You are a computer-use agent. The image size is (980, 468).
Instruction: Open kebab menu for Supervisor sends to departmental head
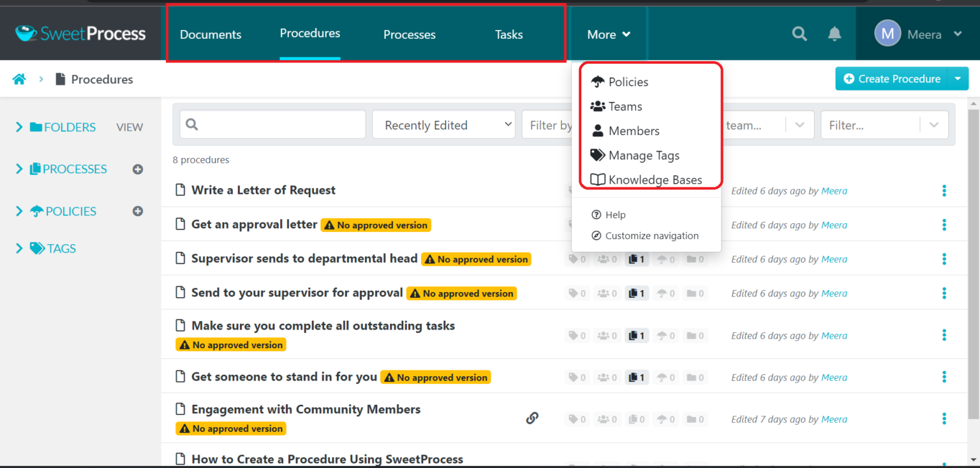coord(944,260)
